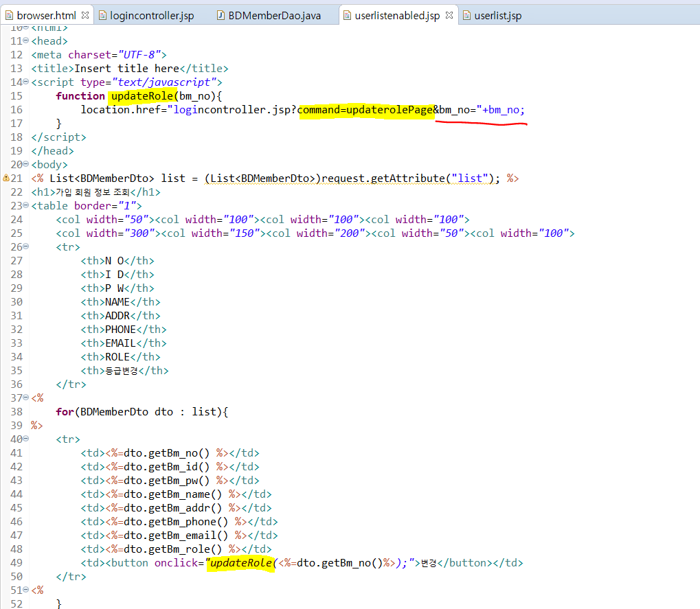This screenshot has height=609, width=700.
Task: Click +bm_no; at end of line 16
Action: tap(503, 110)
